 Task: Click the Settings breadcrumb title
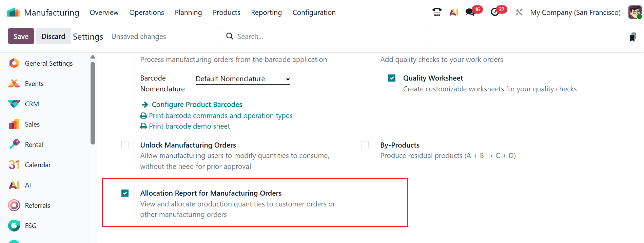(x=88, y=37)
